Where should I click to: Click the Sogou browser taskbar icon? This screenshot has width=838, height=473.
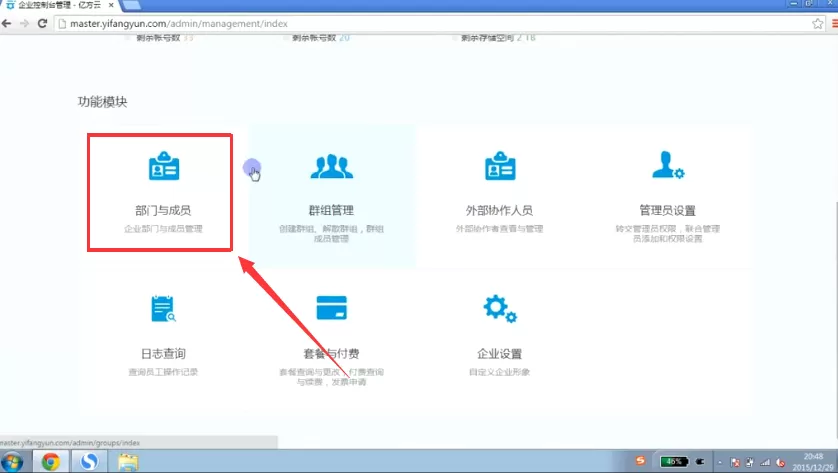(89, 461)
